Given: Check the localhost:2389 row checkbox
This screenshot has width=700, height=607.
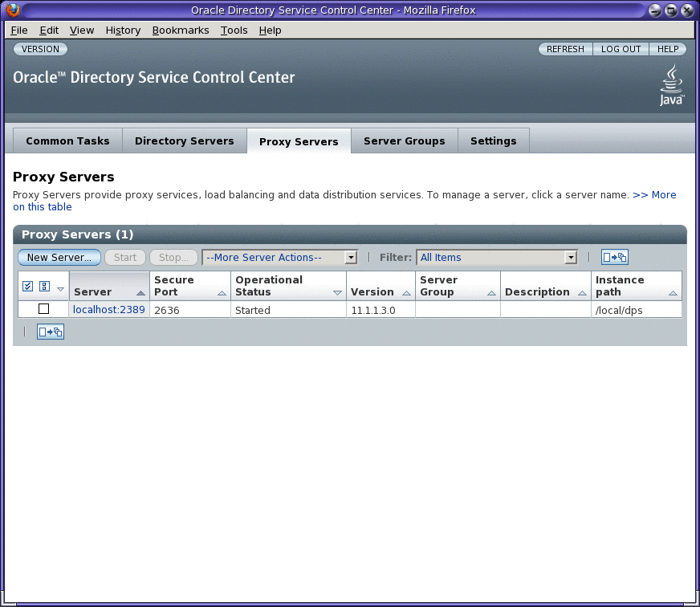Looking at the screenshot, I should (x=43, y=308).
